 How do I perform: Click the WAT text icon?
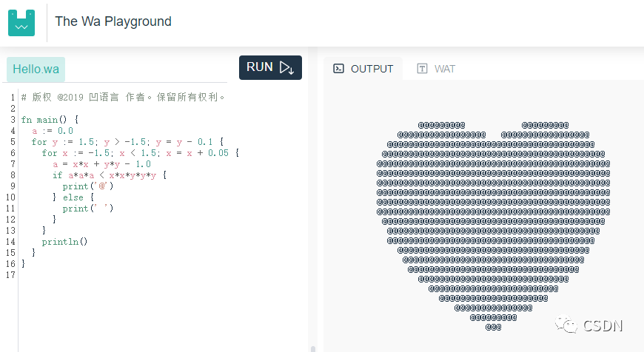(x=422, y=69)
